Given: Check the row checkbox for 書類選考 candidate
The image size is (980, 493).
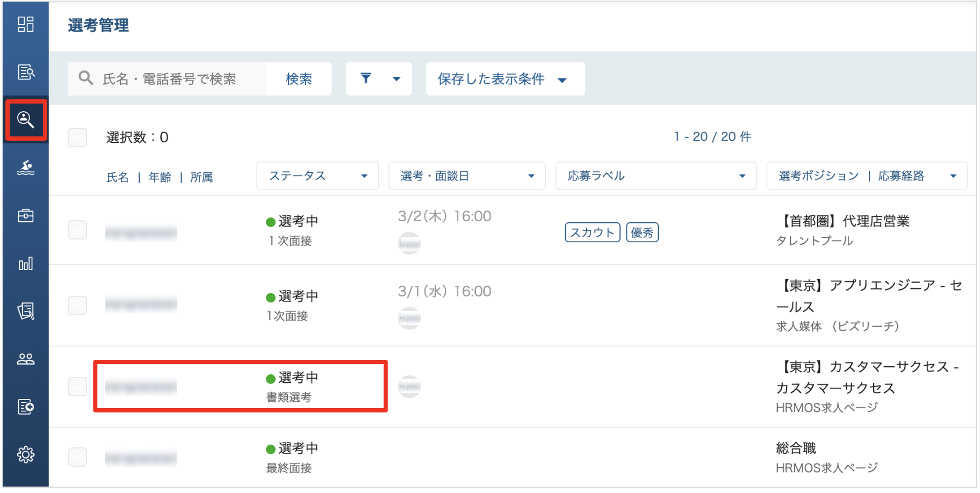Looking at the screenshot, I should click(77, 387).
